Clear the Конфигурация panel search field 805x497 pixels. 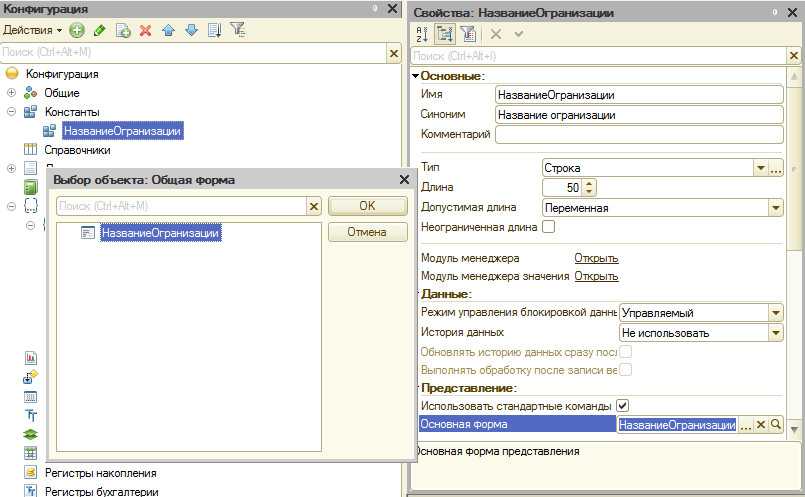(x=394, y=53)
